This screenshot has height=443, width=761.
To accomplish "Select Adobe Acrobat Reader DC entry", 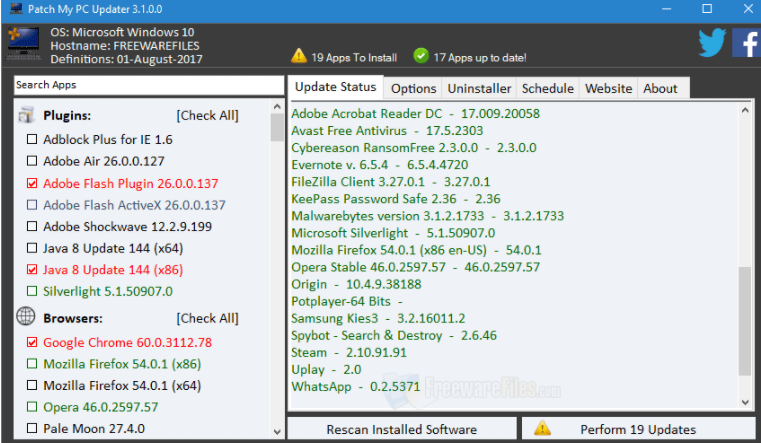I will coord(415,114).
